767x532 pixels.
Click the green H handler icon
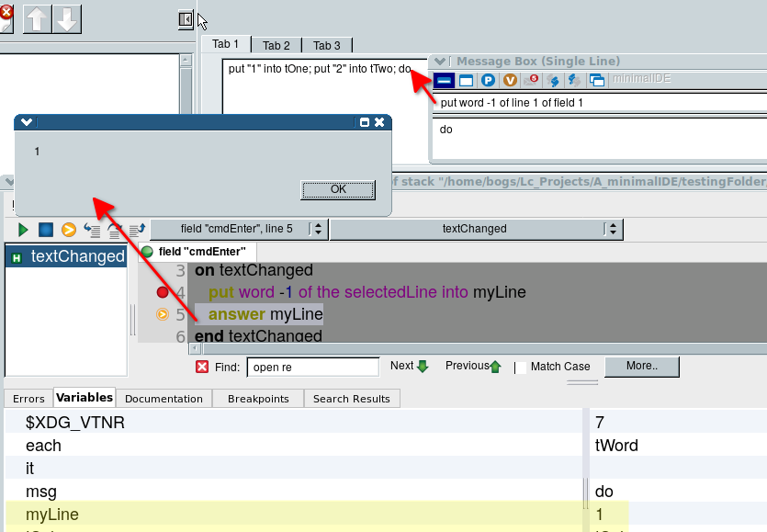click(17, 258)
